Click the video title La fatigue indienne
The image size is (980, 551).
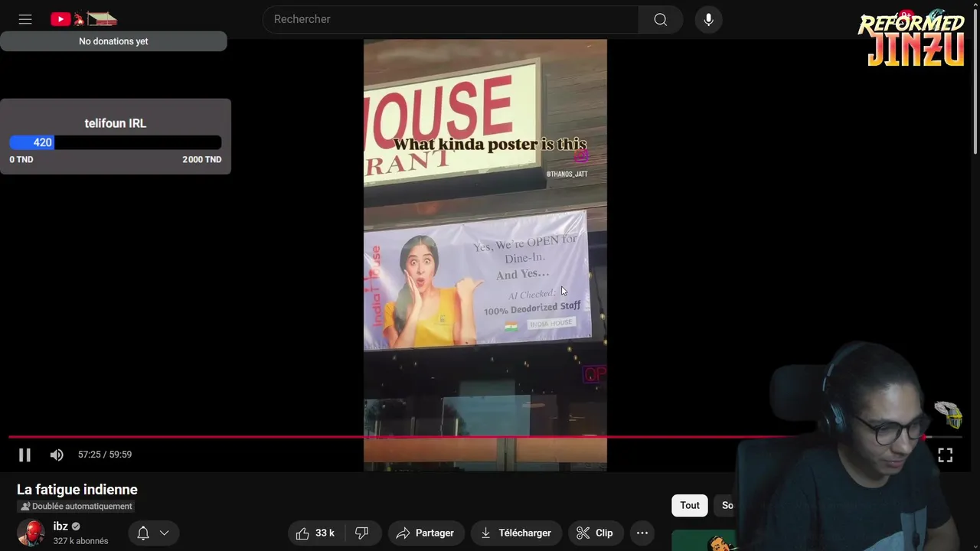click(77, 490)
